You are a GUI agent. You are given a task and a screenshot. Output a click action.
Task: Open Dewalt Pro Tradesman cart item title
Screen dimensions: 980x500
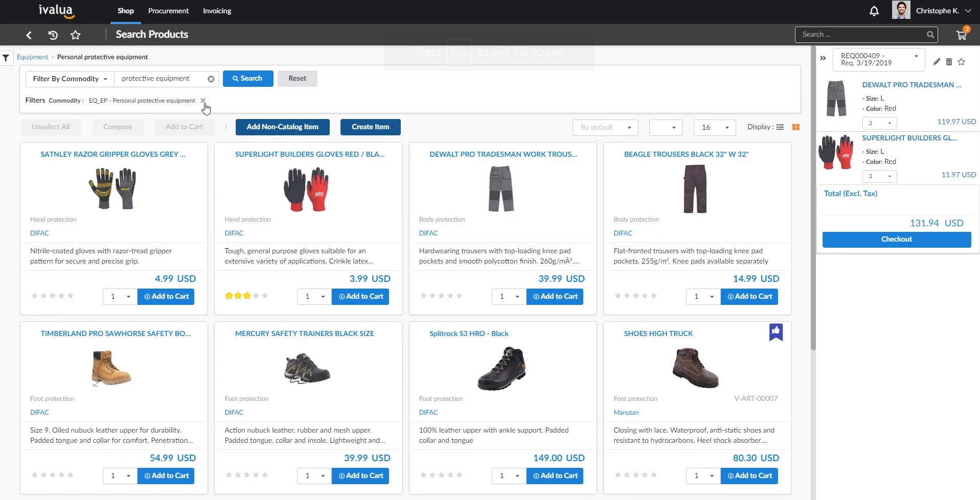[x=911, y=85]
